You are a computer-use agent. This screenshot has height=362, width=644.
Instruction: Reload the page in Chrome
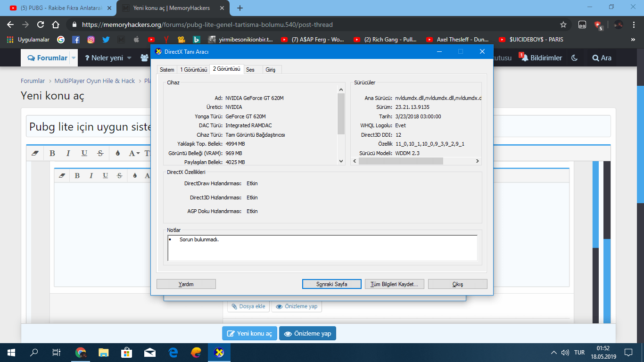point(41,25)
